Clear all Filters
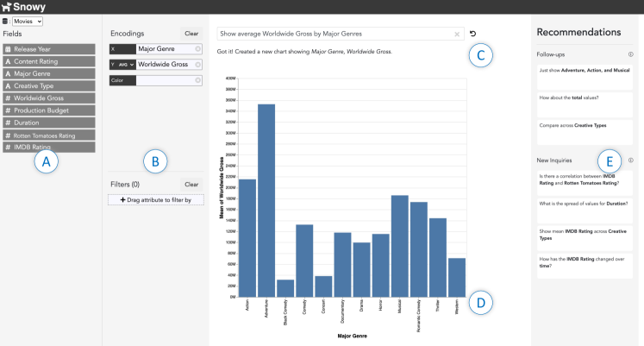The width and height of the screenshot is (644, 346). pyautogui.click(x=191, y=185)
